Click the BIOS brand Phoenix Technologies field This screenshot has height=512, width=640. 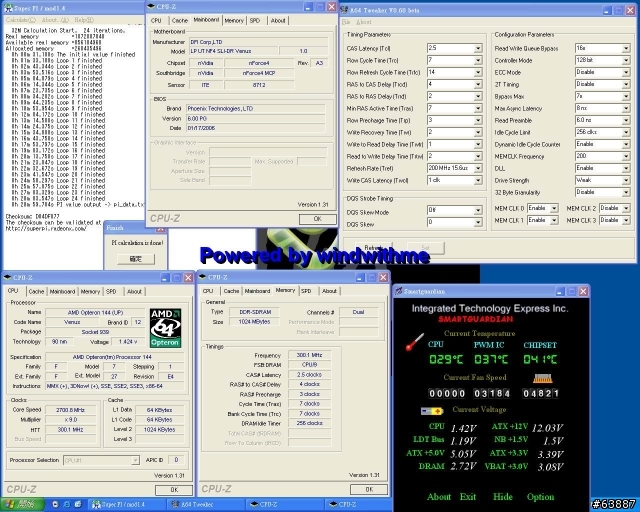click(x=256, y=109)
